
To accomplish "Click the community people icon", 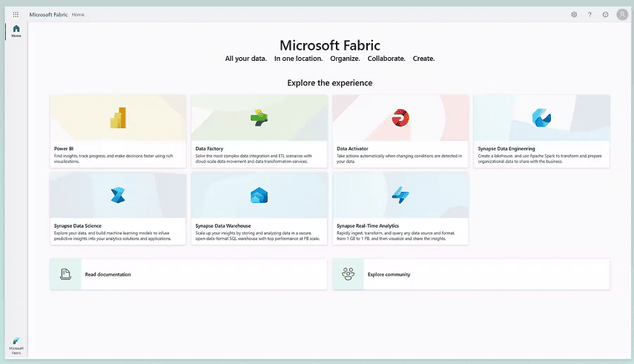I will [x=348, y=274].
